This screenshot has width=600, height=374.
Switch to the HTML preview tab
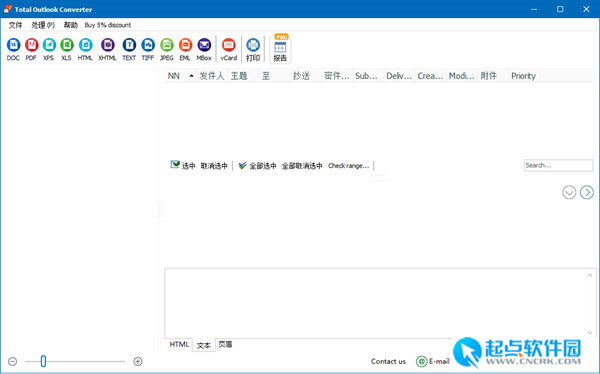click(179, 344)
